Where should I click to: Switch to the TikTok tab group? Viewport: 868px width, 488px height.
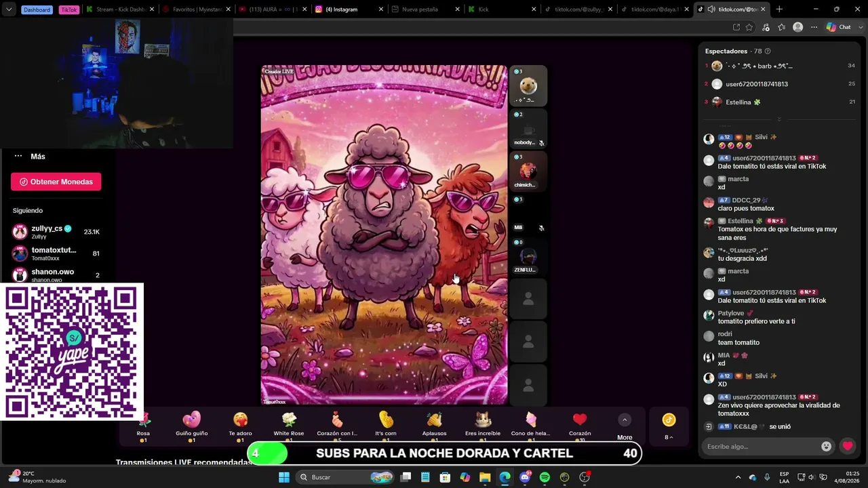pyautogui.click(x=68, y=9)
